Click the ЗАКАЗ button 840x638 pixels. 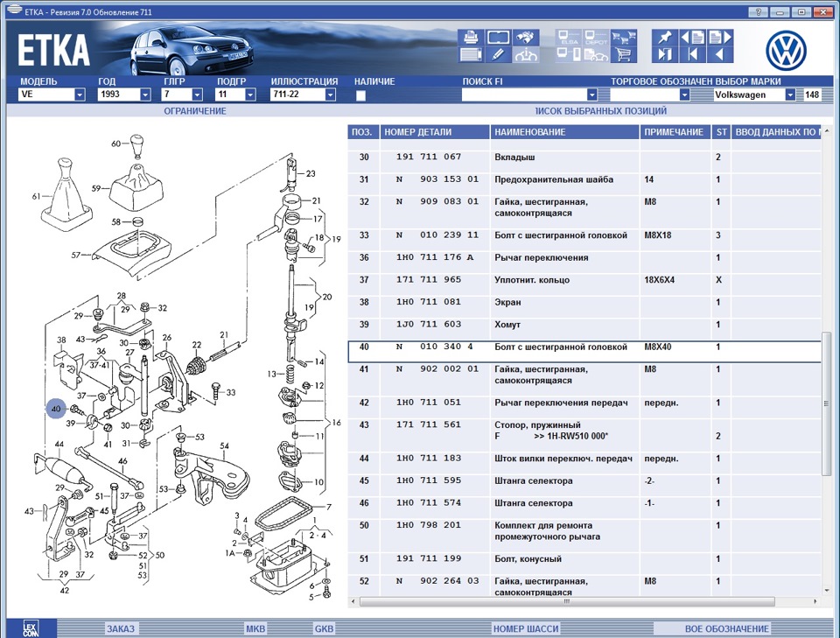[x=121, y=628]
